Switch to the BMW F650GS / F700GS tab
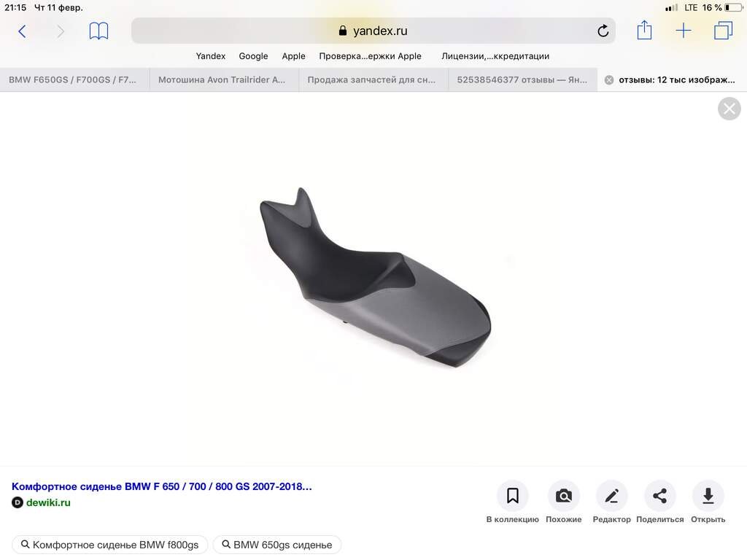 tap(75, 80)
